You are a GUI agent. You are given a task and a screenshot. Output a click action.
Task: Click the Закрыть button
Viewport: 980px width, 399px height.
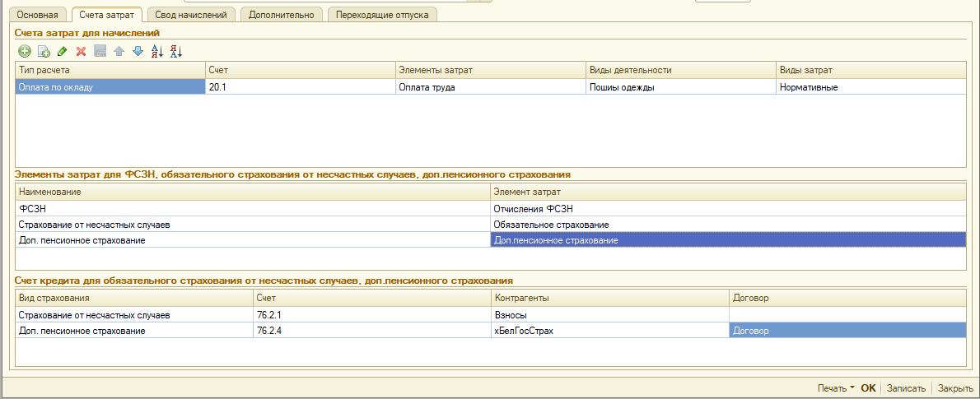pyautogui.click(x=955, y=388)
